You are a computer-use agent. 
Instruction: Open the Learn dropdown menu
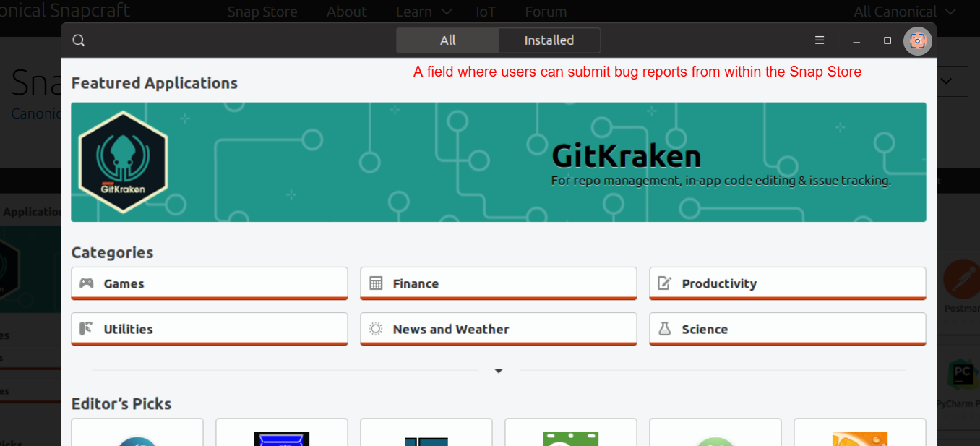click(x=424, y=12)
